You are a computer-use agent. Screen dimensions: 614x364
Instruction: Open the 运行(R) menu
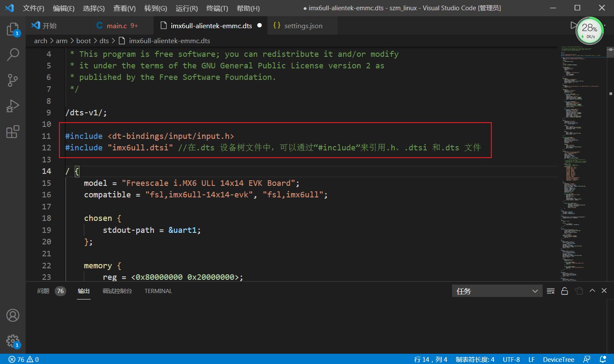[x=187, y=8]
